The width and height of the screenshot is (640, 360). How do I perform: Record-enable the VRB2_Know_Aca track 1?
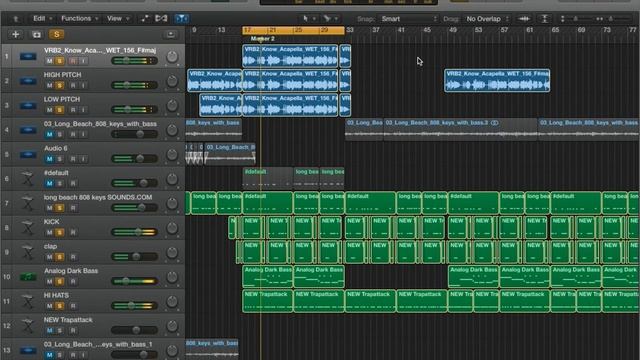click(x=73, y=61)
